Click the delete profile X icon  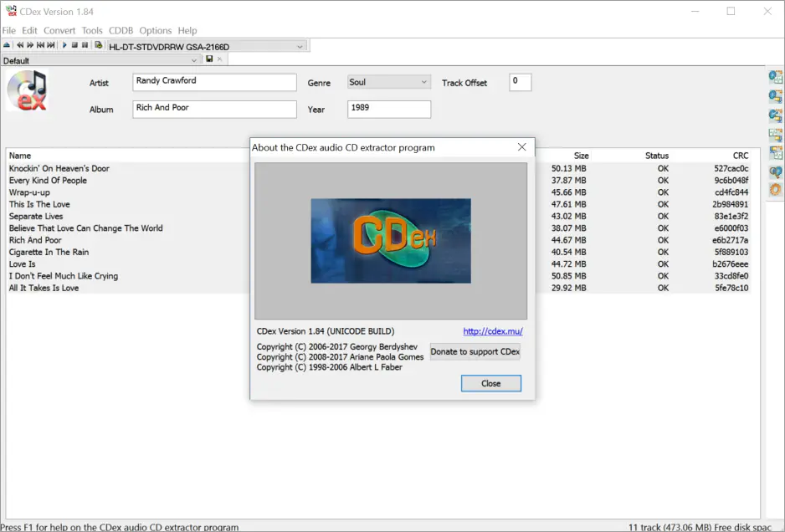pos(220,59)
